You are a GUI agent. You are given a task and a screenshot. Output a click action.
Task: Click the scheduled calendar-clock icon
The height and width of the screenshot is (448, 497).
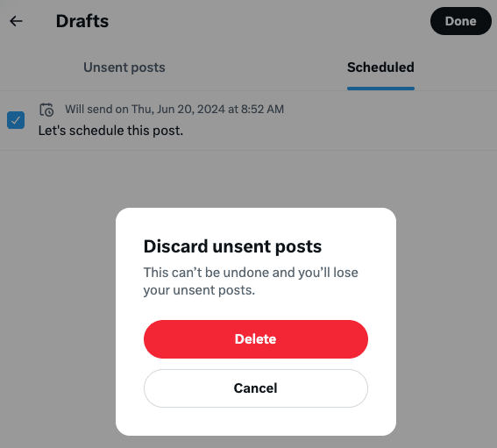tap(46, 110)
